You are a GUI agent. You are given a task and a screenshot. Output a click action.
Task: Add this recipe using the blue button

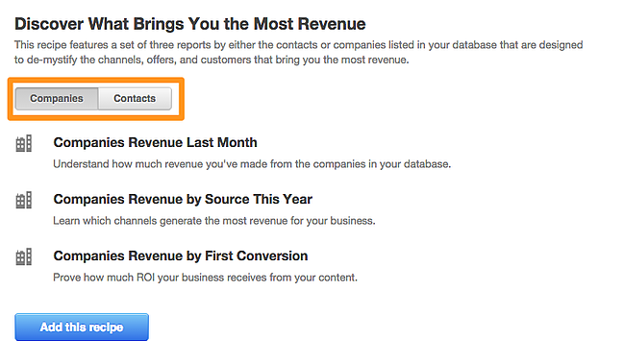point(82,328)
